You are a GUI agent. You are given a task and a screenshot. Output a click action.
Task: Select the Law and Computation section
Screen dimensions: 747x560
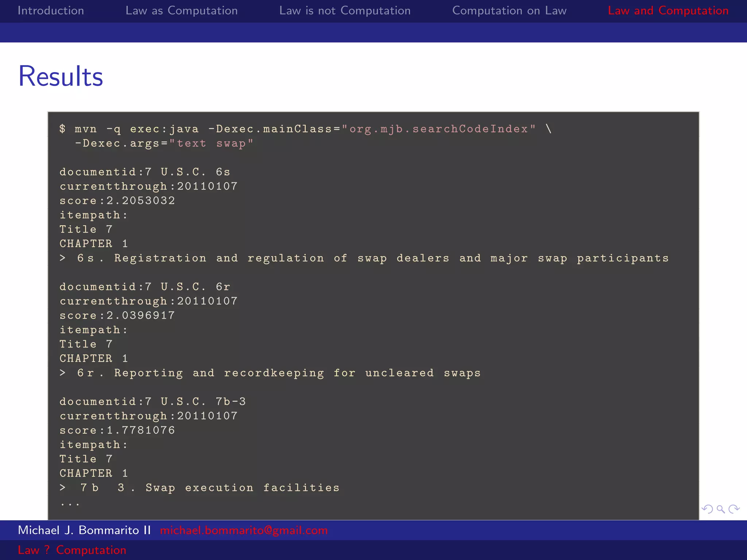click(x=668, y=11)
